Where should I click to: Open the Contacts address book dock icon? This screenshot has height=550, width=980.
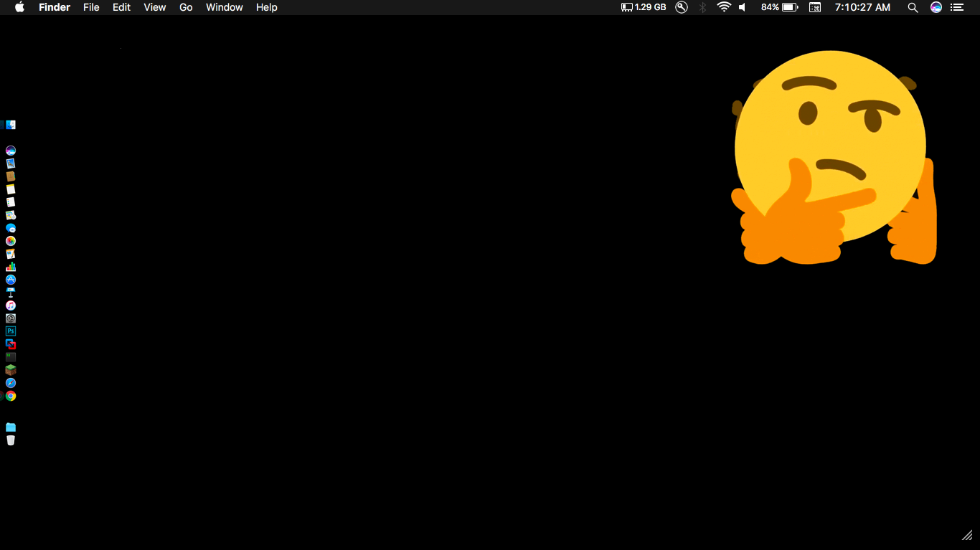pos(11,176)
